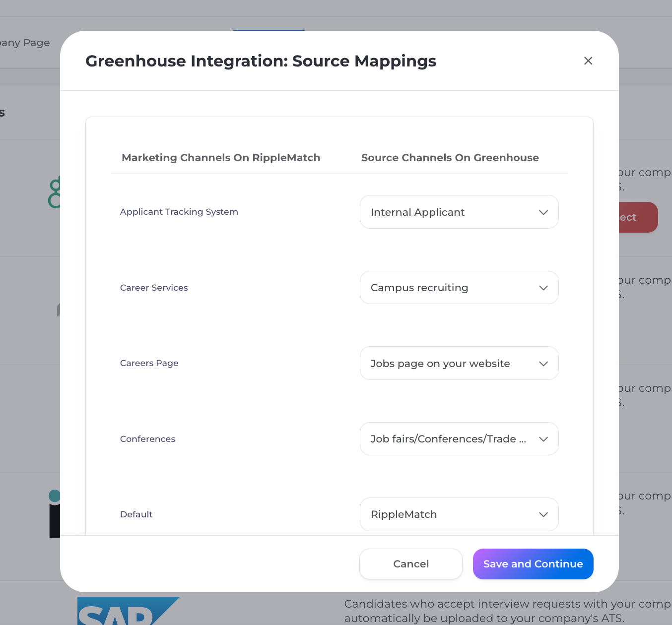
Task: Open the RippleMatch source dropdown
Action: click(x=459, y=514)
